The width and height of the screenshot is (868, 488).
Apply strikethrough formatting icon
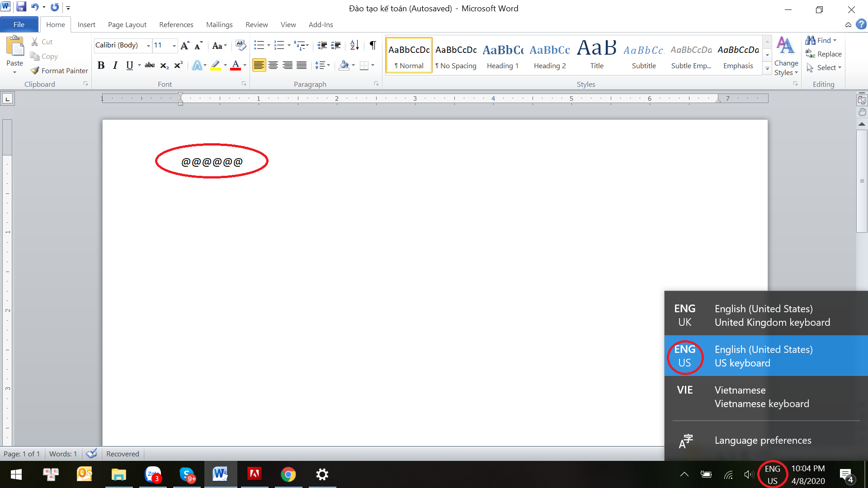point(150,66)
